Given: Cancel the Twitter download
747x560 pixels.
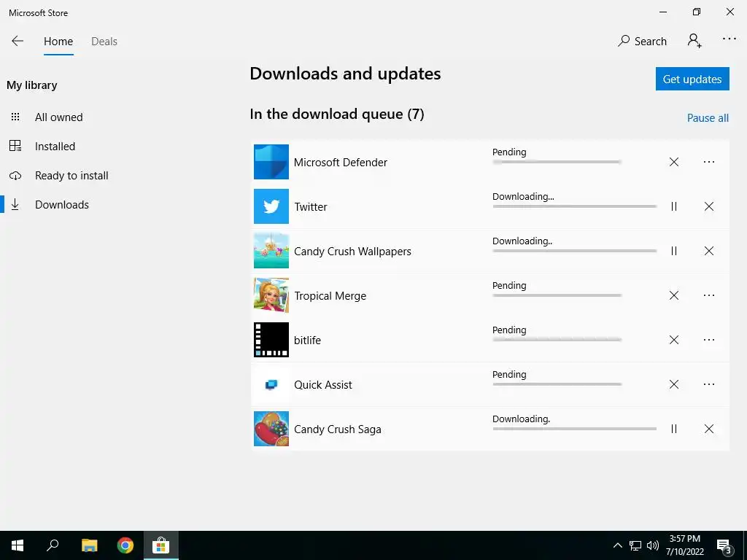Looking at the screenshot, I should tap(709, 206).
